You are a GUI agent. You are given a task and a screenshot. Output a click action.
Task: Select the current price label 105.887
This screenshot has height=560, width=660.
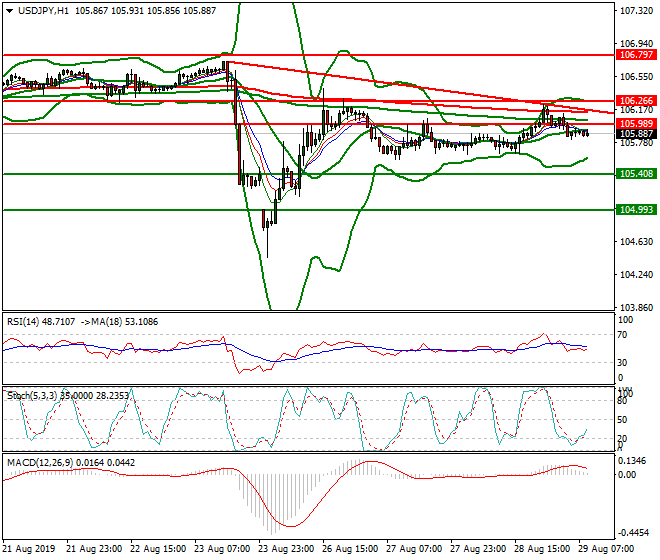pyautogui.click(x=636, y=134)
